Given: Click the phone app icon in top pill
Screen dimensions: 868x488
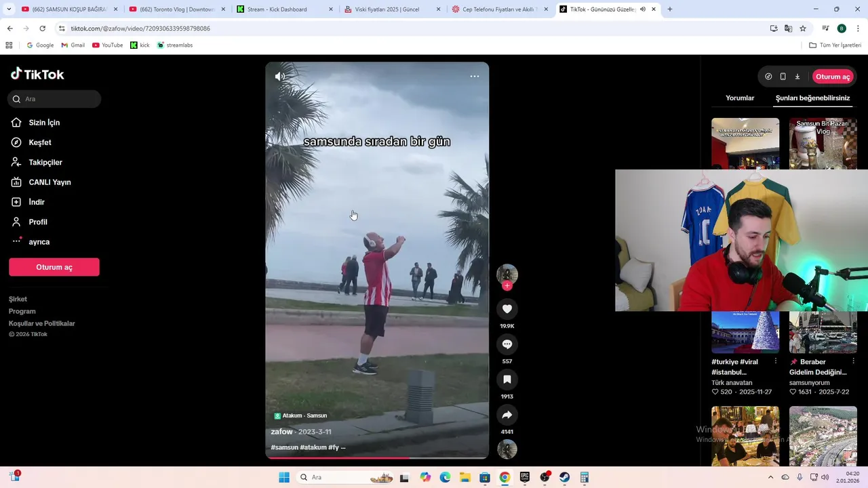Looking at the screenshot, I should click(783, 77).
